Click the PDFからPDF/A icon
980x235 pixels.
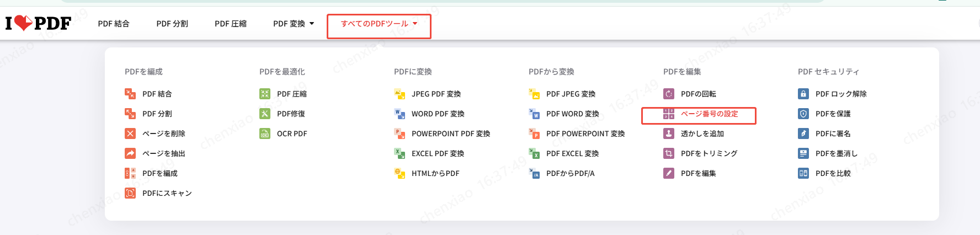click(x=534, y=173)
